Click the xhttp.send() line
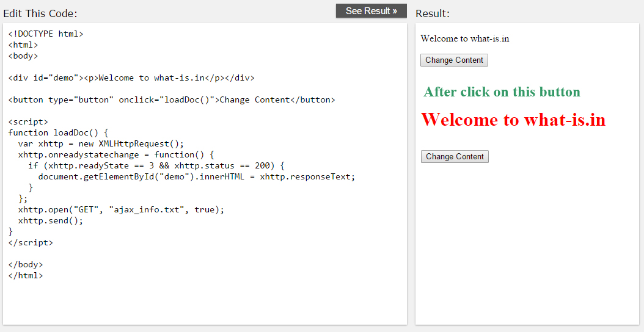 pos(51,221)
